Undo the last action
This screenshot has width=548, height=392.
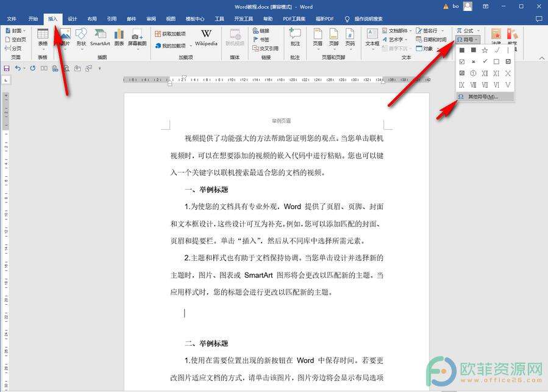point(18,68)
